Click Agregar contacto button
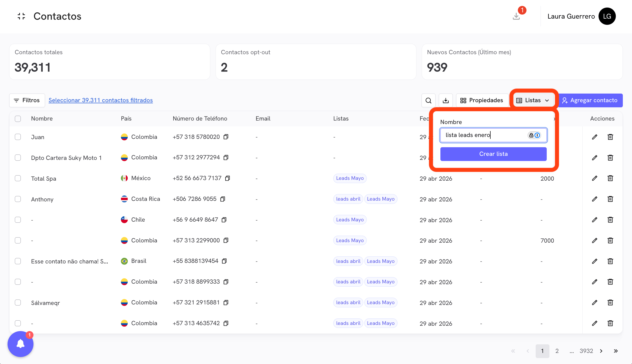Image resolution: width=632 pixels, height=364 pixels. point(590,100)
